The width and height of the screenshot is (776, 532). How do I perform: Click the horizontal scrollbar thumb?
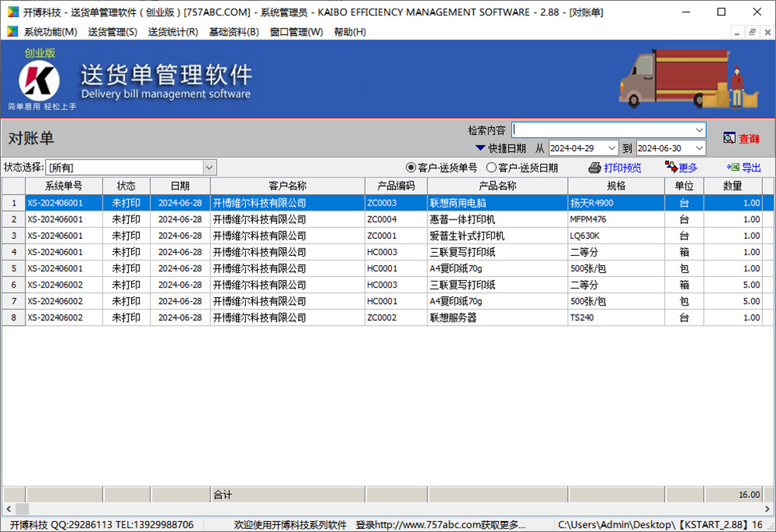click(23, 508)
